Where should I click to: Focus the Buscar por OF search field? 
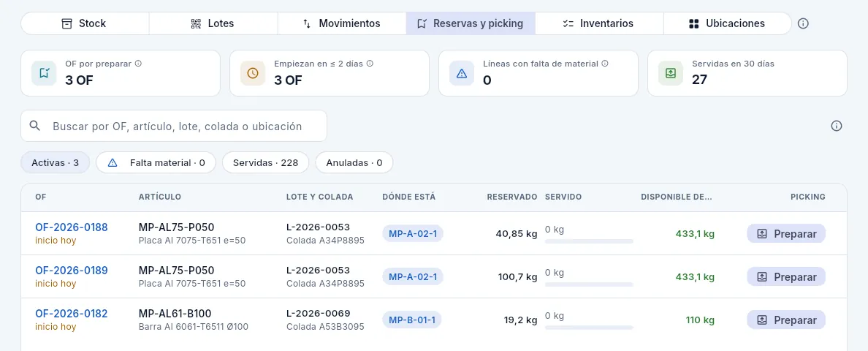coord(174,126)
